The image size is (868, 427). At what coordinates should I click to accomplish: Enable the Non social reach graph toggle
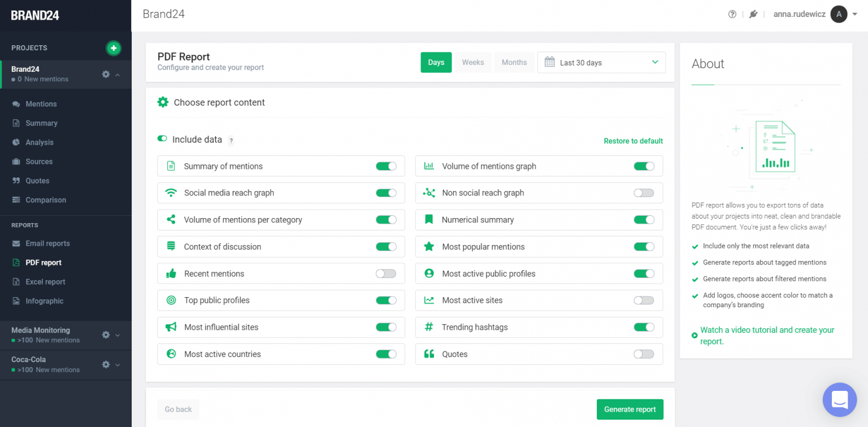click(644, 193)
